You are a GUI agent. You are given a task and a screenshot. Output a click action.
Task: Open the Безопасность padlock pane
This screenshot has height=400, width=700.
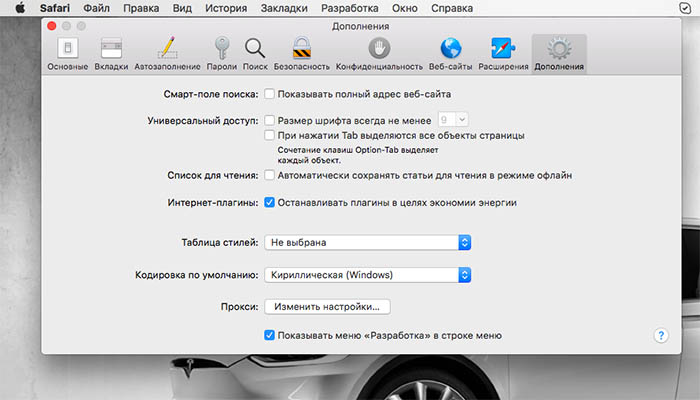pos(301,54)
